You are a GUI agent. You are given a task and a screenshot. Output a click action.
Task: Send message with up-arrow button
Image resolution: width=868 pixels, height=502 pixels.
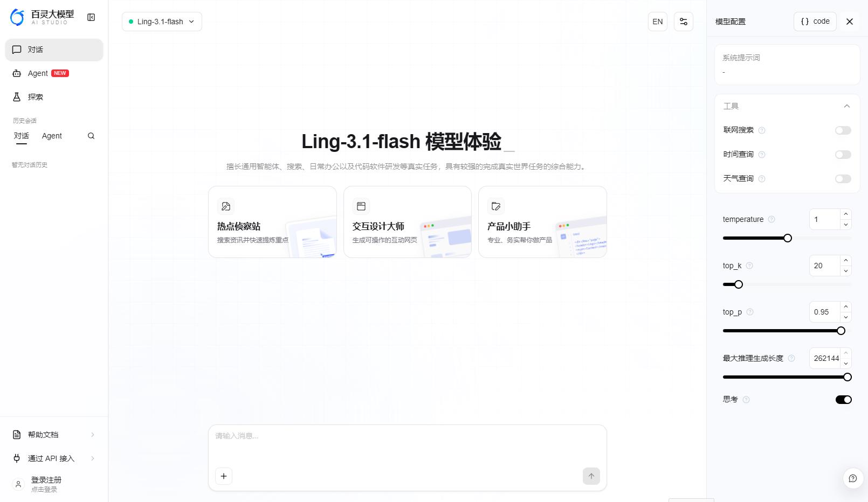coord(591,476)
